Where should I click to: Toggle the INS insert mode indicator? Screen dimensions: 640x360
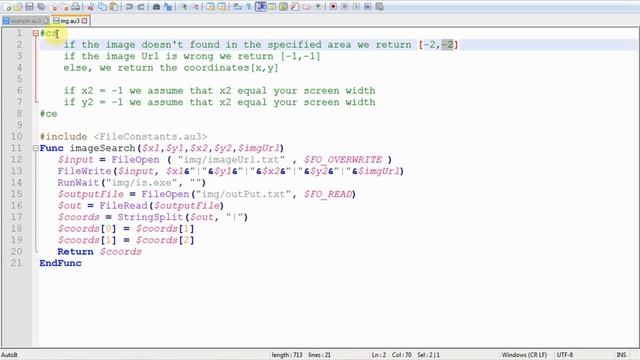(x=621, y=355)
